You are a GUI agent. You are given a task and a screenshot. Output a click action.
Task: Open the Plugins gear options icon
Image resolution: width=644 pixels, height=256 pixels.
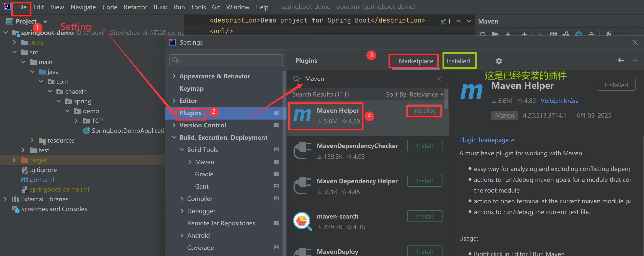pos(499,61)
